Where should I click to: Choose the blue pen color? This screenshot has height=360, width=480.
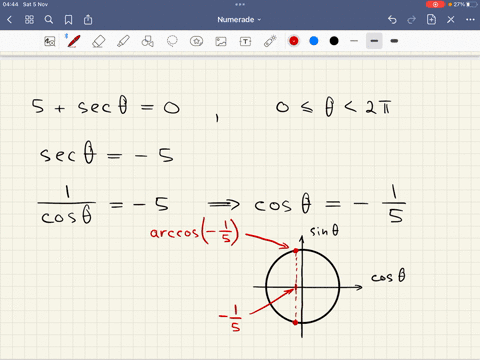(x=314, y=41)
